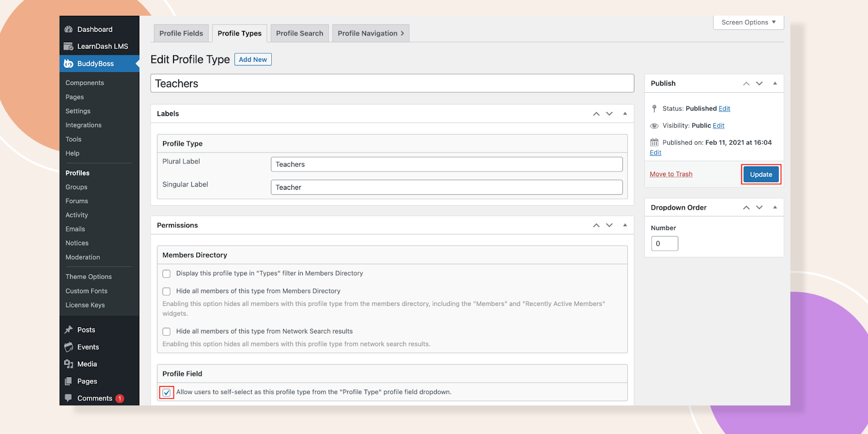Click the Comments bubble icon
The image size is (868, 434).
pos(68,398)
